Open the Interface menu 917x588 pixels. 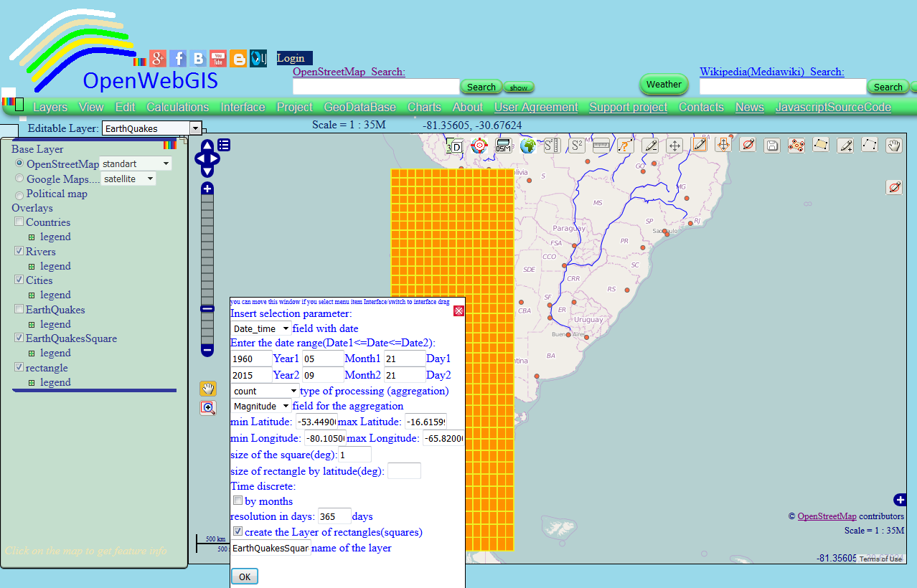pos(243,107)
